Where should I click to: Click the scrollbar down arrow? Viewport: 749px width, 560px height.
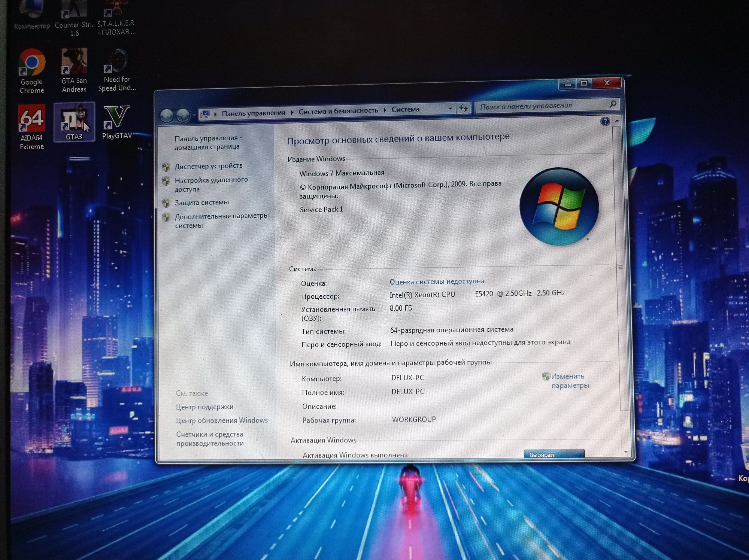[x=626, y=452]
